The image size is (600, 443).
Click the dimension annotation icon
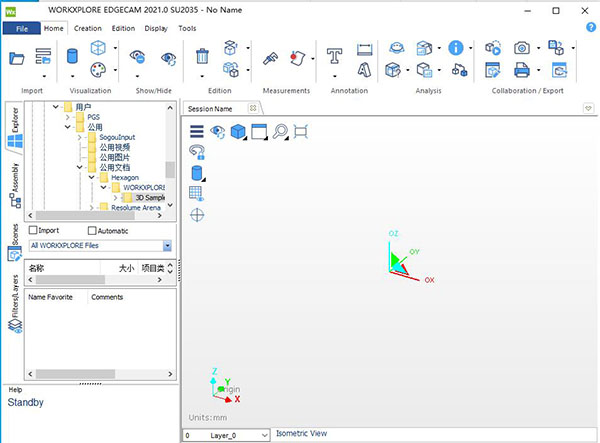point(364,49)
